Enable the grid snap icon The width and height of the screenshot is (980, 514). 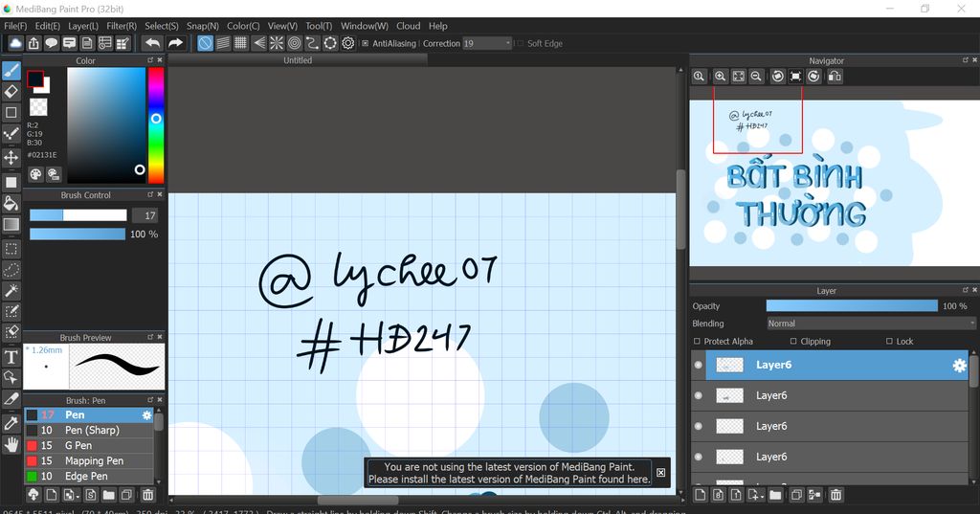point(240,43)
